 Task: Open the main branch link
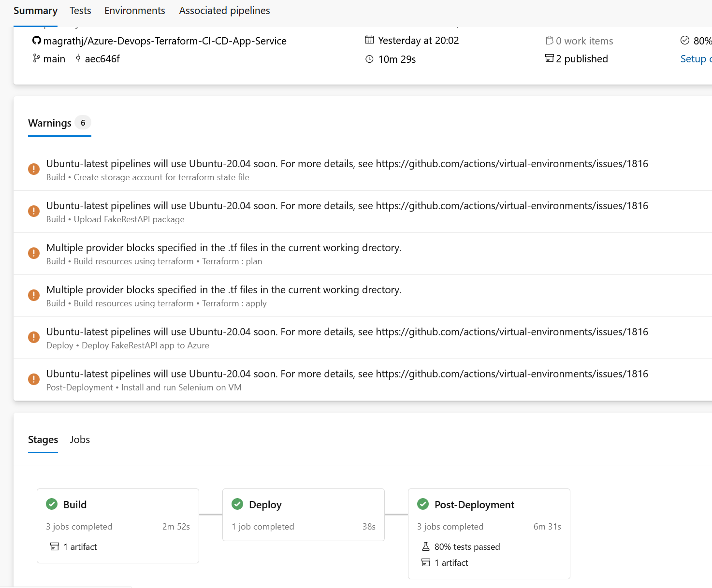(x=54, y=59)
